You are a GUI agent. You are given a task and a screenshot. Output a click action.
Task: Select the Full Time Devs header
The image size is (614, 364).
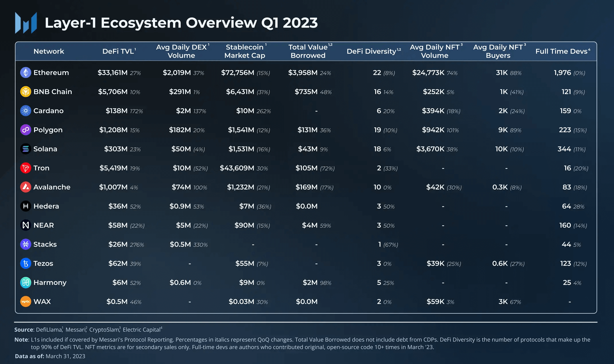coord(563,51)
